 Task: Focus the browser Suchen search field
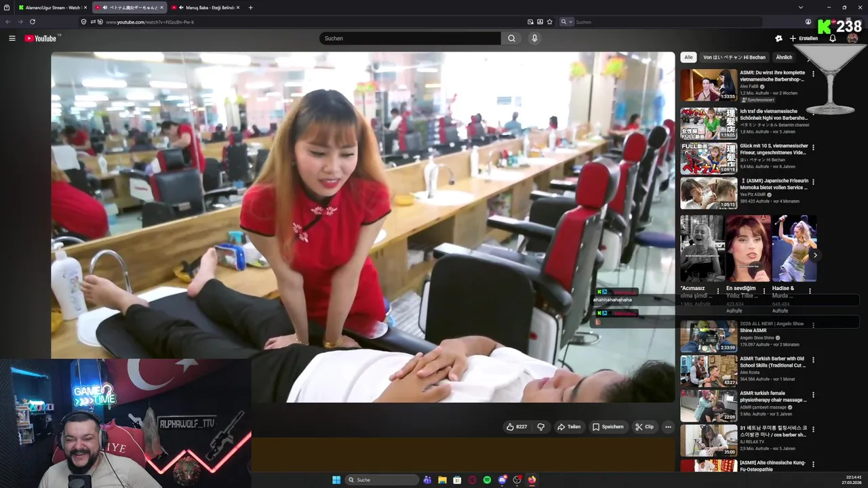pyautogui.click(x=668, y=22)
